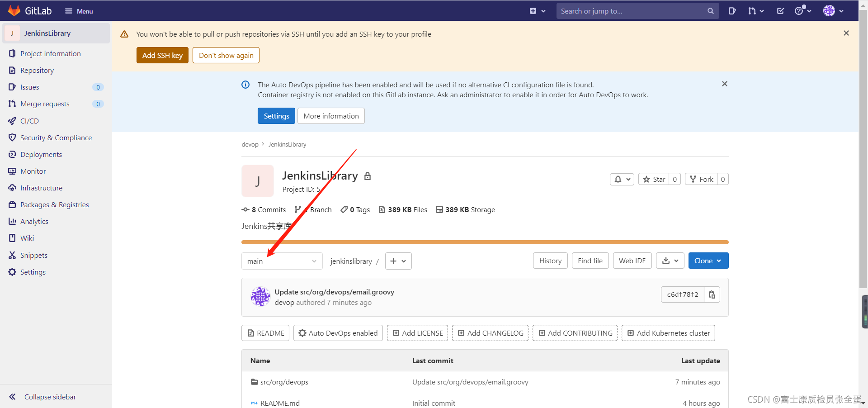Open the devop breadcrumb link
Screen dimensions: 868x408
coord(250,144)
